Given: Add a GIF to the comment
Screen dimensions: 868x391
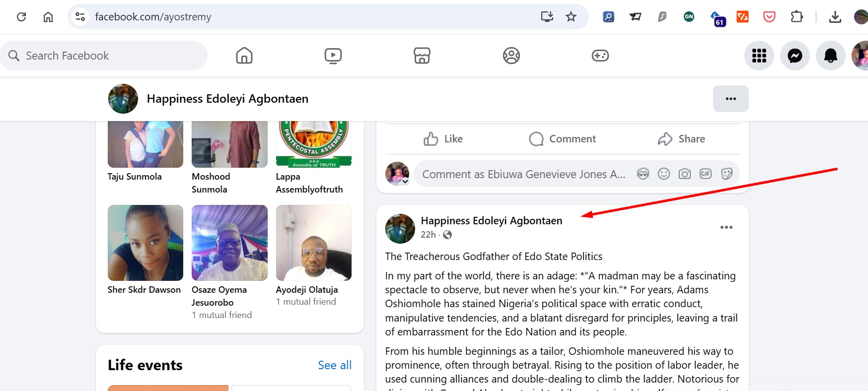Looking at the screenshot, I should click(x=705, y=174).
